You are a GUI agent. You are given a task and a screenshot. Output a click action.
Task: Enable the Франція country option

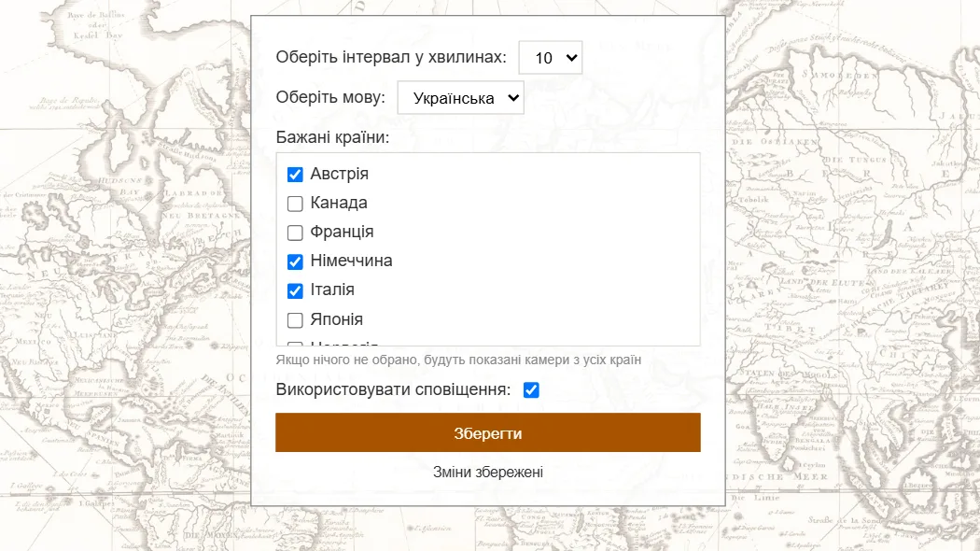click(x=295, y=233)
